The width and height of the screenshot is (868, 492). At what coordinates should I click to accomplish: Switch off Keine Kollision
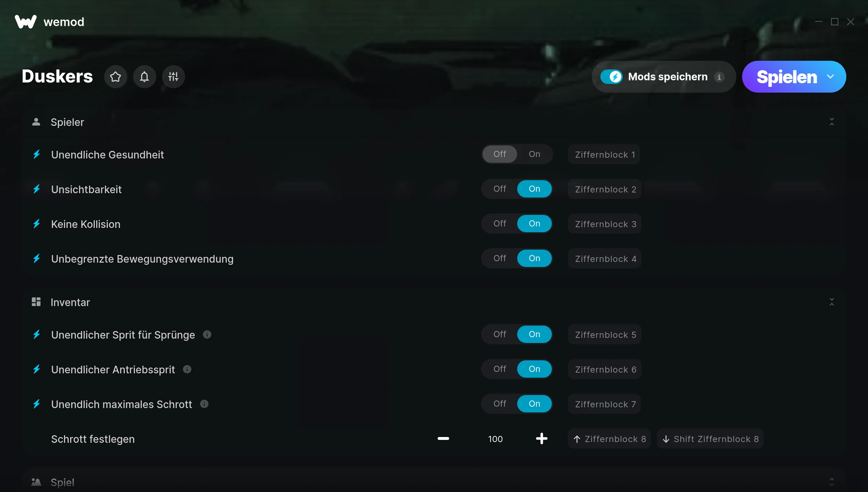pos(499,224)
